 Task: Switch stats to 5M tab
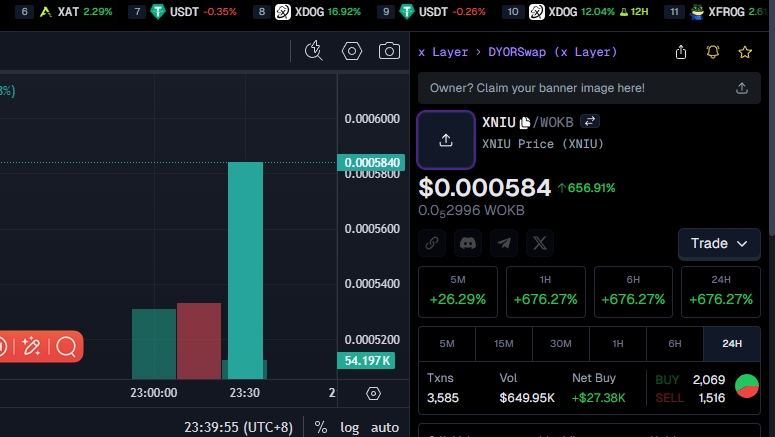click(447, 344)
